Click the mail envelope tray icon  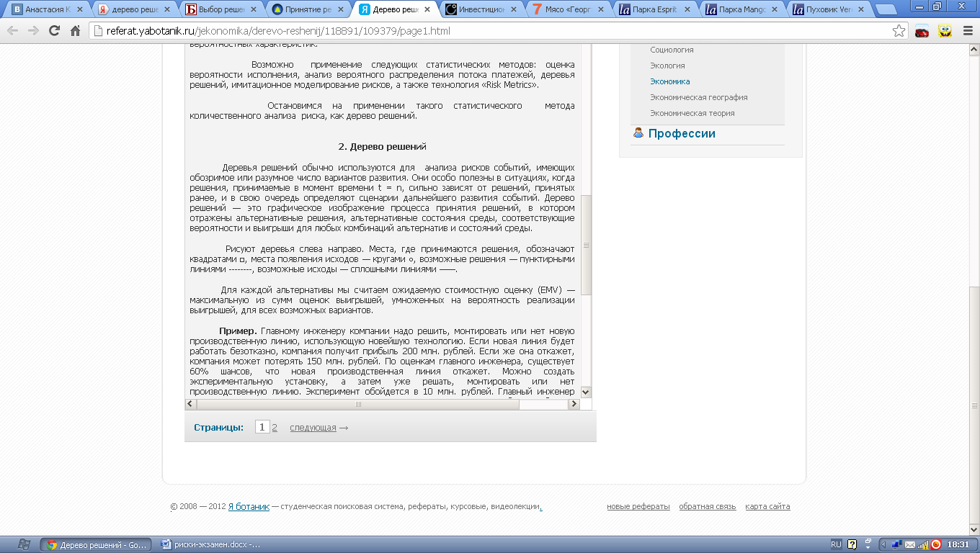pyautogui.click(x=910, y=544)
